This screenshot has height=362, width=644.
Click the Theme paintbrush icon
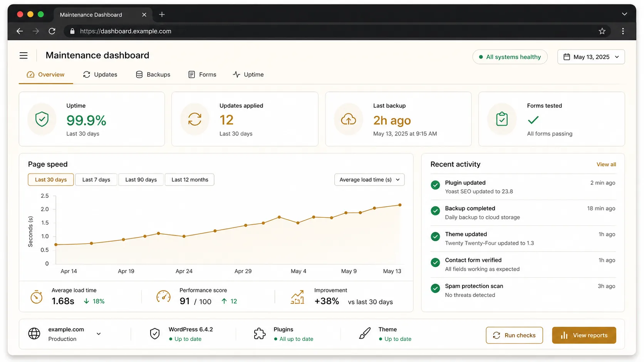point(365,334)
